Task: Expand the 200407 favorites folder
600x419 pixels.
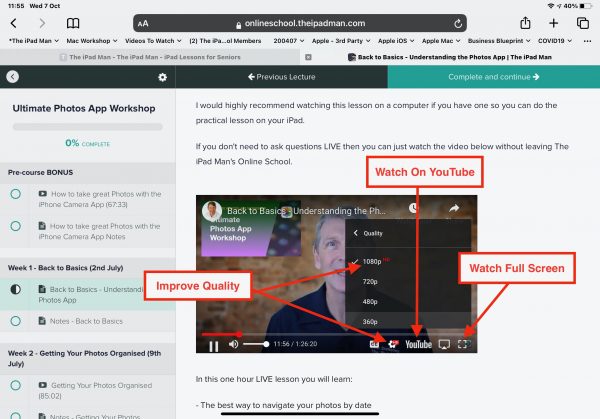Action: [289, 41]
